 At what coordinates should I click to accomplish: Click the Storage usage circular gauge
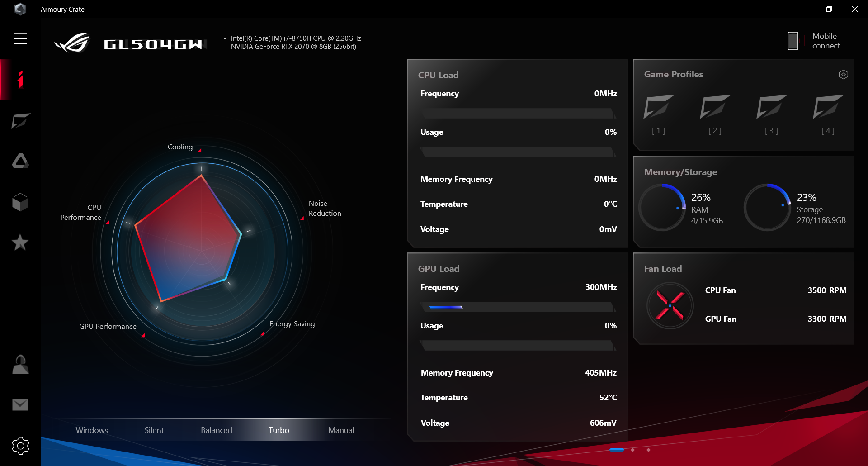point(768,207)
